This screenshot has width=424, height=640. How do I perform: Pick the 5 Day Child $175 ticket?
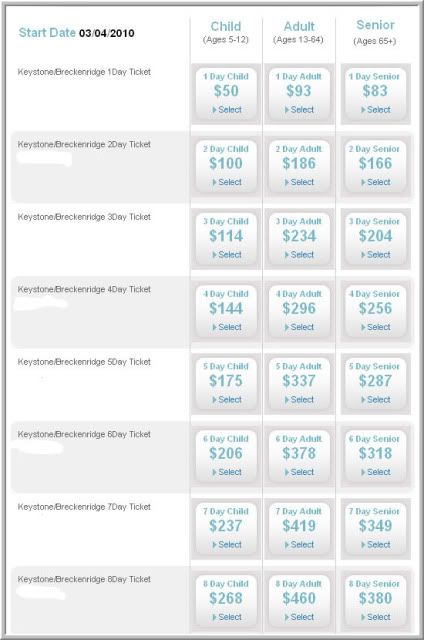pos(226,384)
